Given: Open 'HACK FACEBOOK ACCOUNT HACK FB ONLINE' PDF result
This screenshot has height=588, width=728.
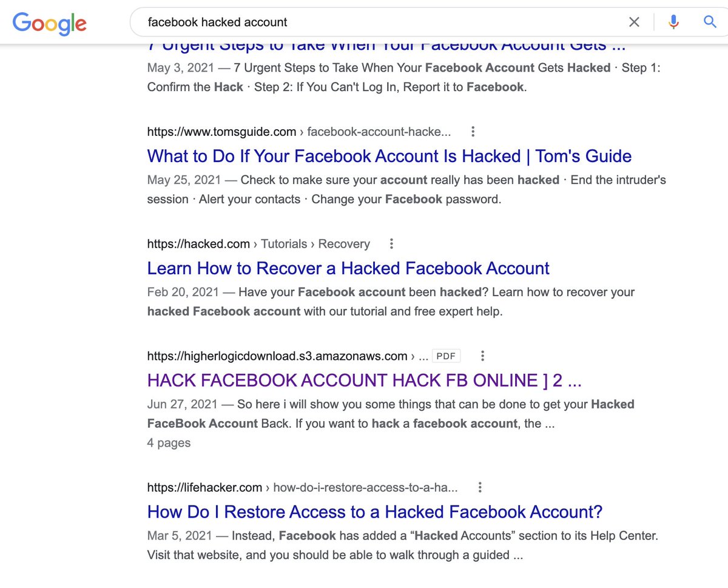Looking at the screenshot, I should click(365, 380).
